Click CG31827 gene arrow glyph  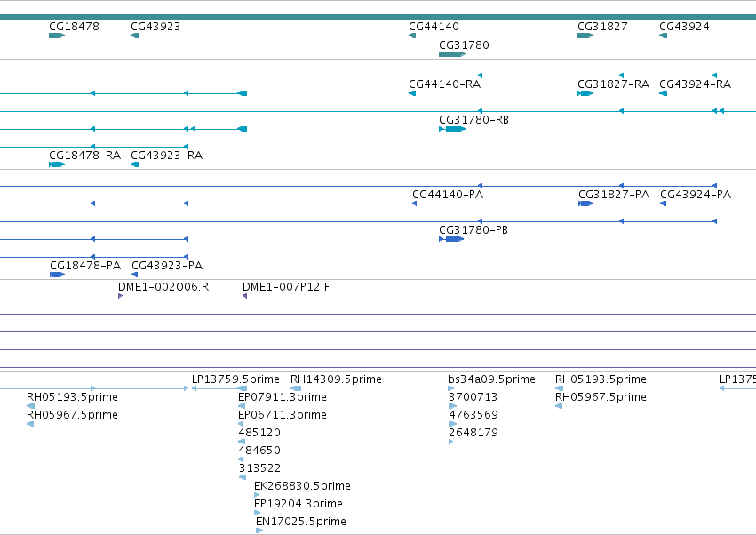pos(585,36)
